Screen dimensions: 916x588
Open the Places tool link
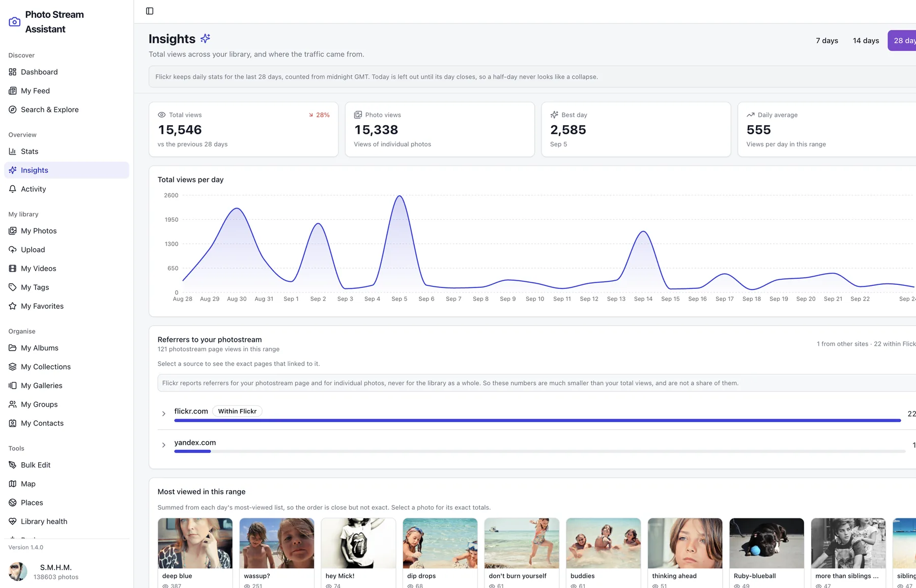click(67, 503)
